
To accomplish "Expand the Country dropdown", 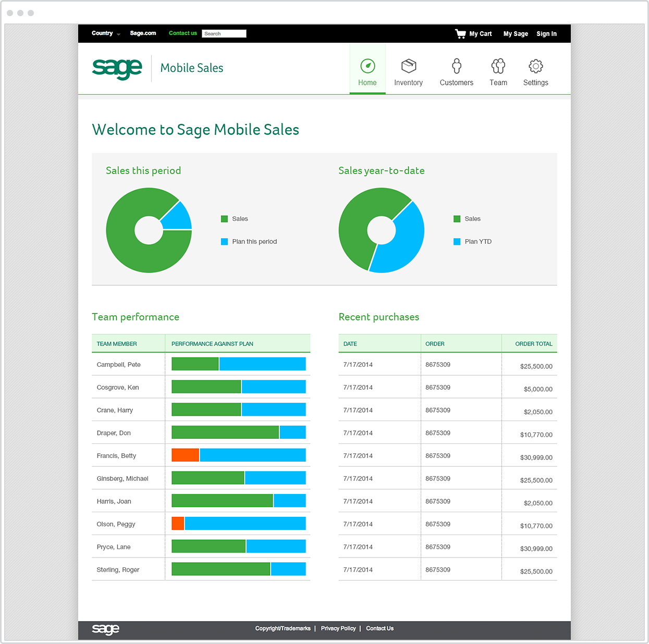I will 106,33.
